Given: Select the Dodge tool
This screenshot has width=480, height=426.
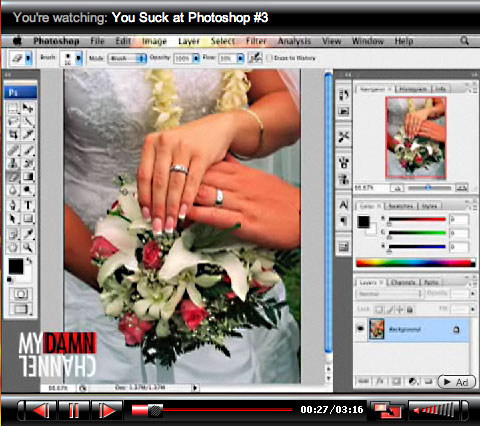Looking at the screenshot, I should click(x=28, y=190).
